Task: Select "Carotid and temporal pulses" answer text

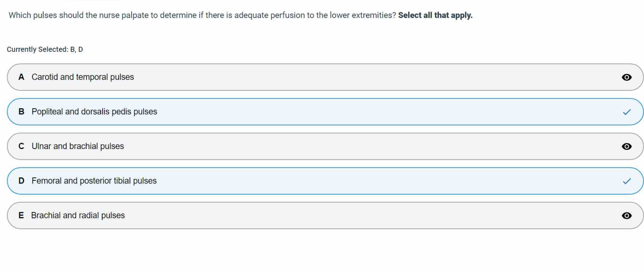Action: pos(82,77)
